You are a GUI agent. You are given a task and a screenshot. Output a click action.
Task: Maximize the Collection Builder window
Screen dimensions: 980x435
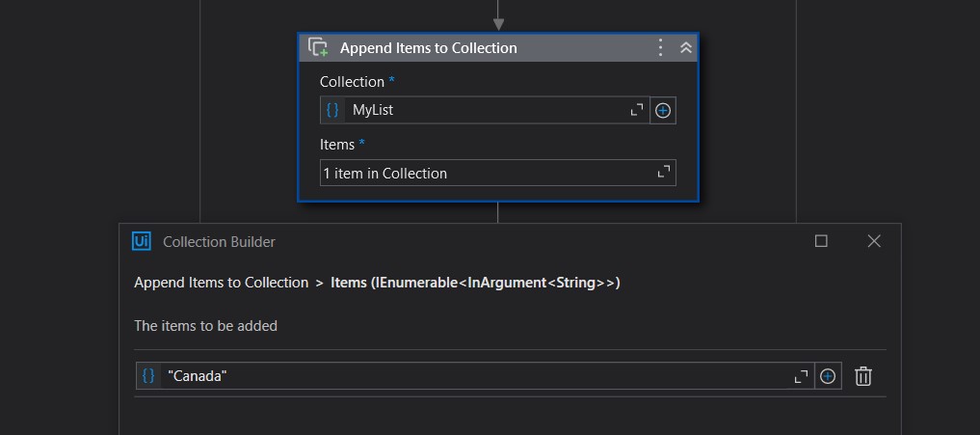[821, 241]
